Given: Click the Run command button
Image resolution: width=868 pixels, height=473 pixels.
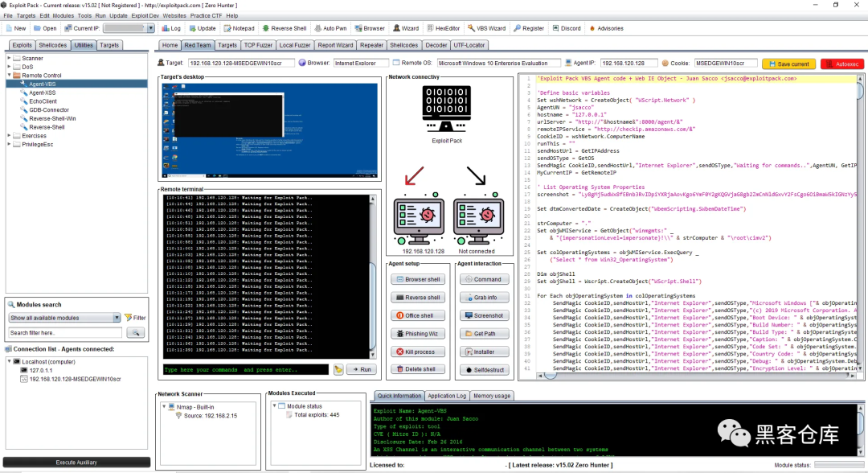Looking at the screenshot, I should click(x=362, y=369).
